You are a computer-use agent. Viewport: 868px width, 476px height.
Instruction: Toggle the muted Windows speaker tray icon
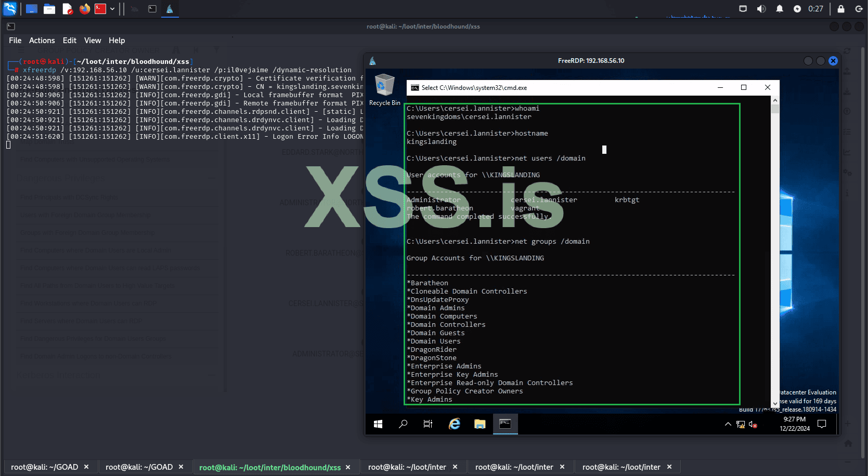click(753, 425)
